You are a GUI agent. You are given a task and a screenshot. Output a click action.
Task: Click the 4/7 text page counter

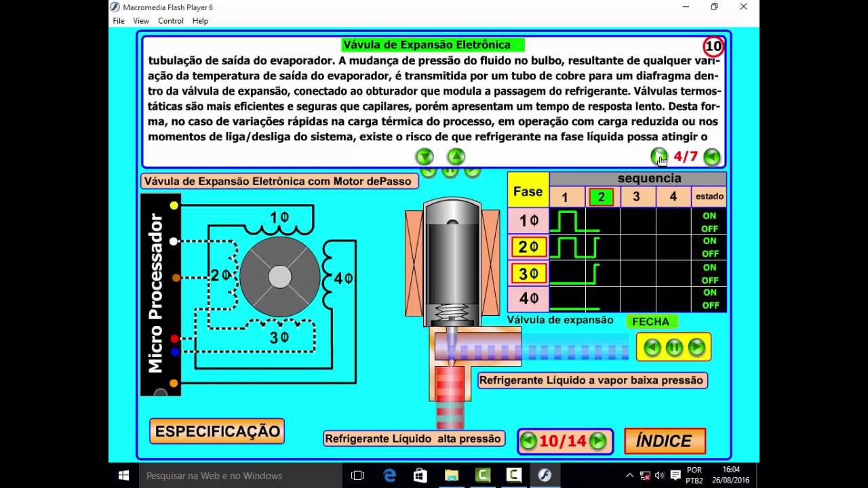(686, 157)
